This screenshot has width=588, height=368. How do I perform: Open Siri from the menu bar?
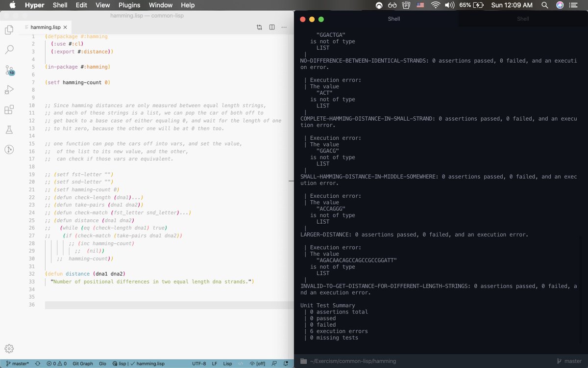[x=560, y=5]
